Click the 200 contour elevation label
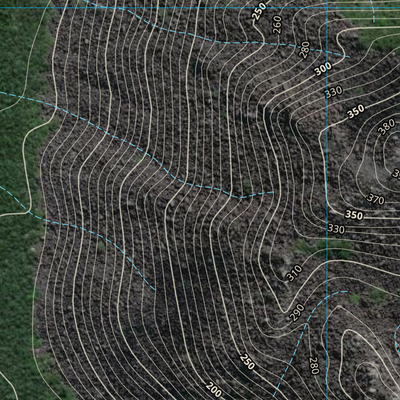Viewport: 400px width, 400px height. click(x=214, y=390)
